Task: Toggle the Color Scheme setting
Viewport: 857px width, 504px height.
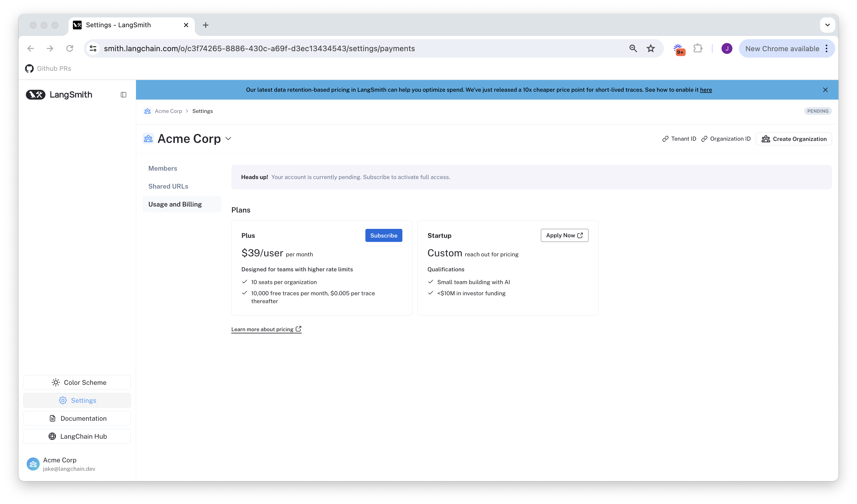Action: tap(77, 382)
